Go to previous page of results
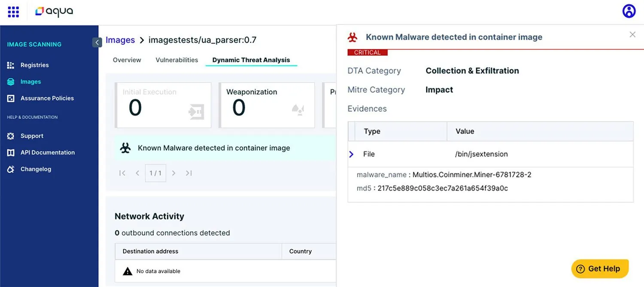 click(x=137, y=173)
